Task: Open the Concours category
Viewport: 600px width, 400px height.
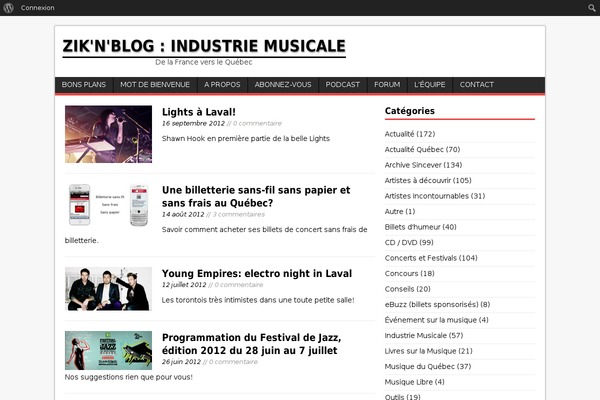Action: click(409, 274)
